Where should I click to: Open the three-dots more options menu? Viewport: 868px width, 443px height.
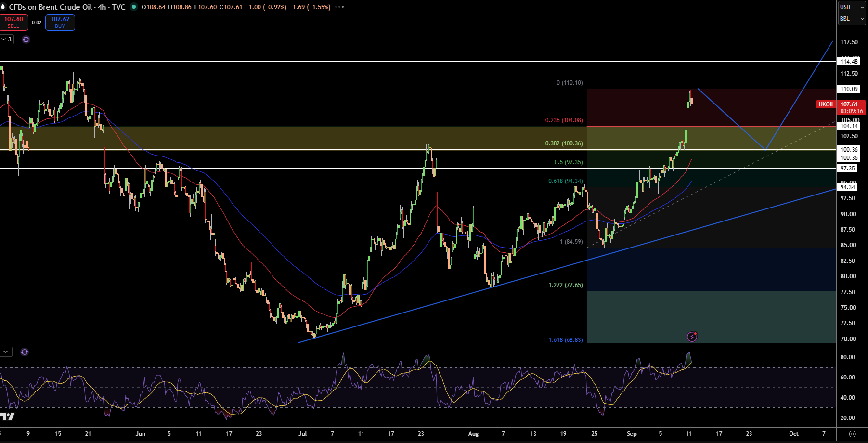point(339,7)
